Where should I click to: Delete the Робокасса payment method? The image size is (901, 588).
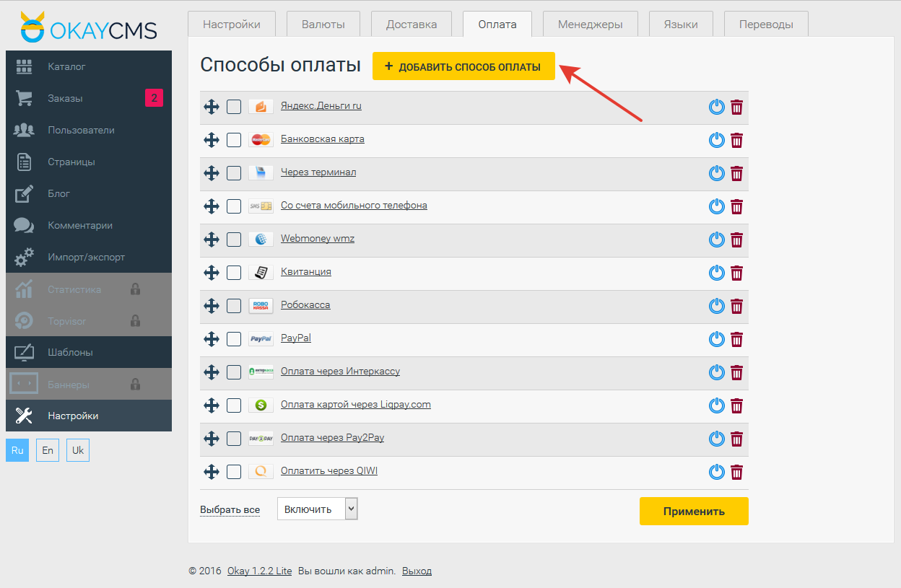(736, 307)
